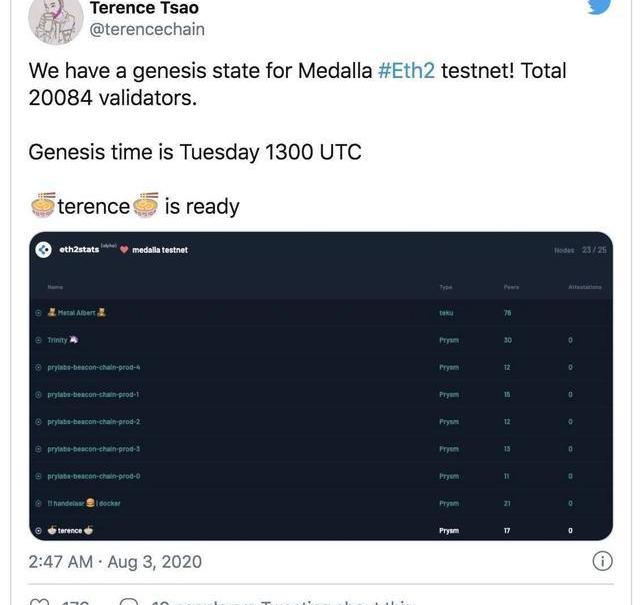The height and width of the screenshot is (605, 640).
Task: Click the eth2stats logo icon
Action: 44,250
